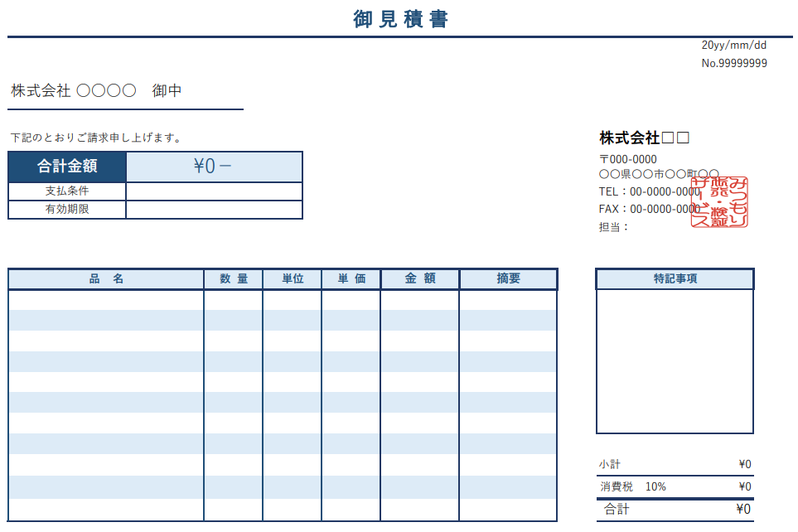Click the 品名 column header
This screenshot has height=532, width=798.
106,279
